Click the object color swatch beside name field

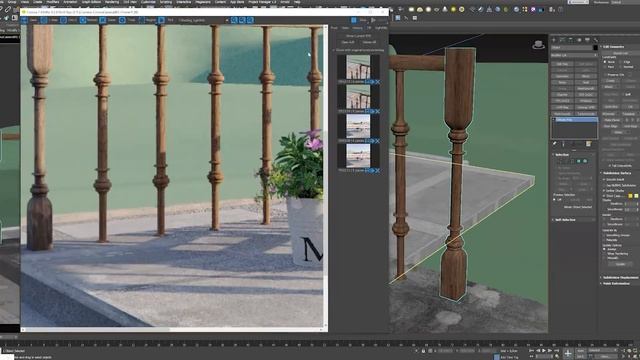[x=595, y=48]
